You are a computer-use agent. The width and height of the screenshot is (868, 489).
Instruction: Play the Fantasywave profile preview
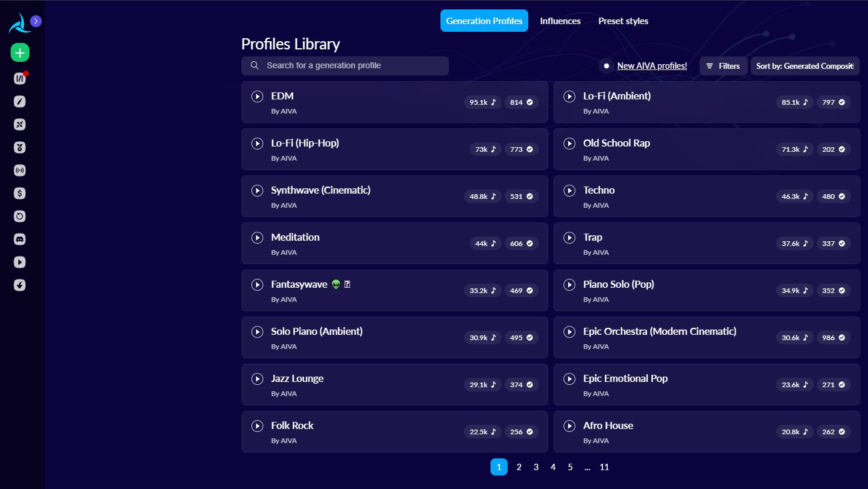point(257,285)
